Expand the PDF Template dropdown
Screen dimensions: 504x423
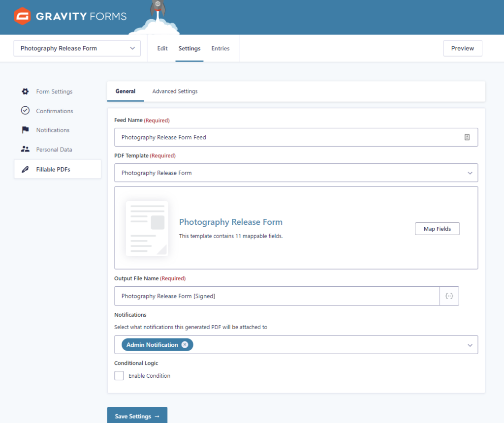pyautogui.click(x=296, y=173)
